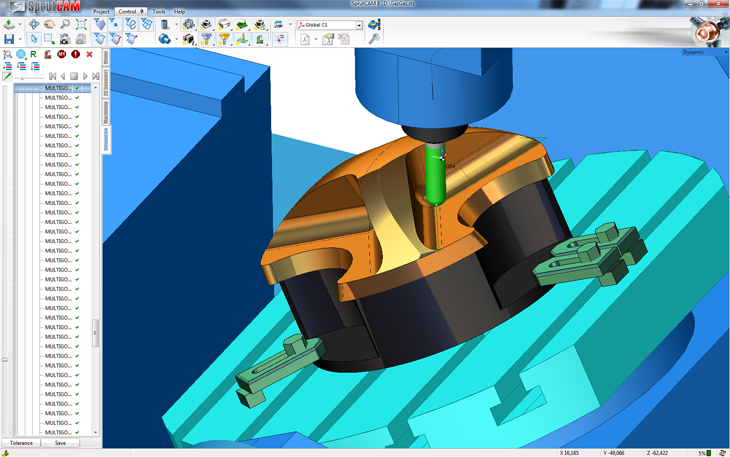Click the red exclamation stop icon
Screen dimensions: 730x457
75,54
